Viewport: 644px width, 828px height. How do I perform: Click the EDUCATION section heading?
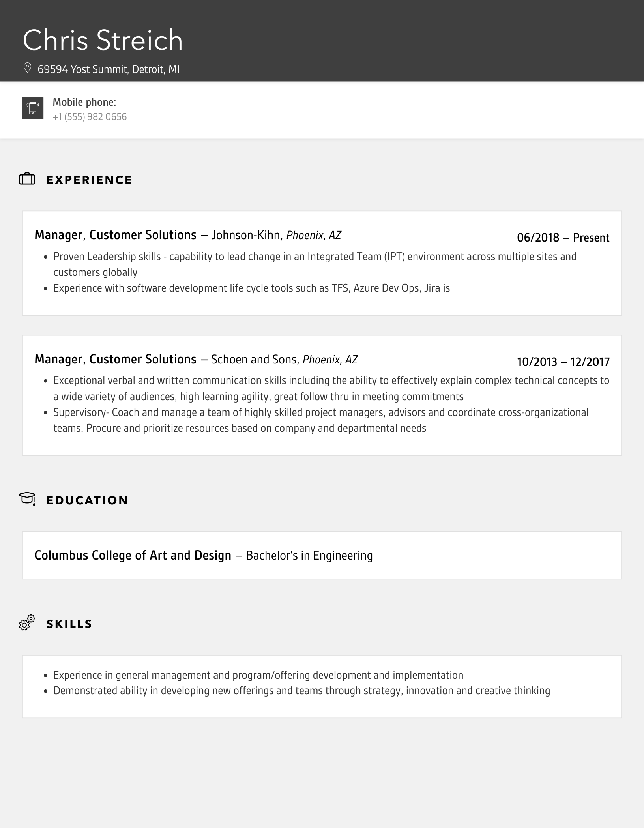click(x=87, y=500)
